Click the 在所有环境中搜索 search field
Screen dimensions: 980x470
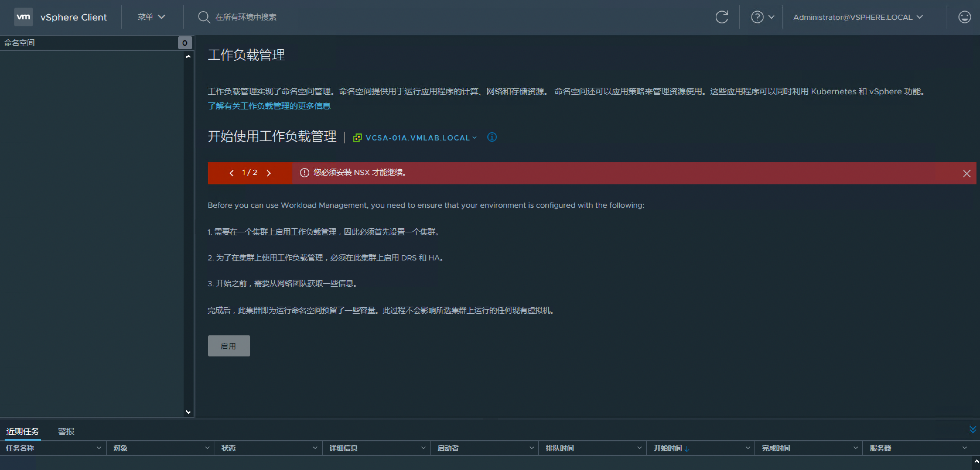tap(246, 17)
